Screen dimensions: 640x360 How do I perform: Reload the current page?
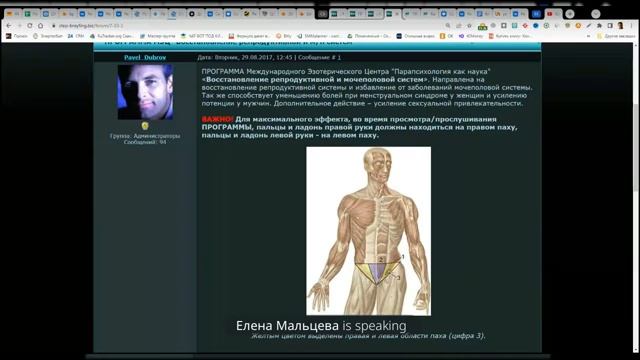pos(30,25)
